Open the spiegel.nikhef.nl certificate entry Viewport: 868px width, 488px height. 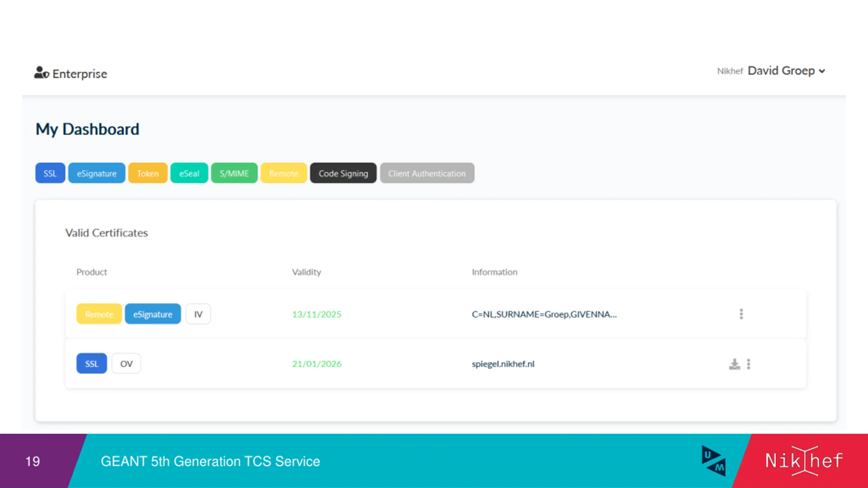pos(503,364)
